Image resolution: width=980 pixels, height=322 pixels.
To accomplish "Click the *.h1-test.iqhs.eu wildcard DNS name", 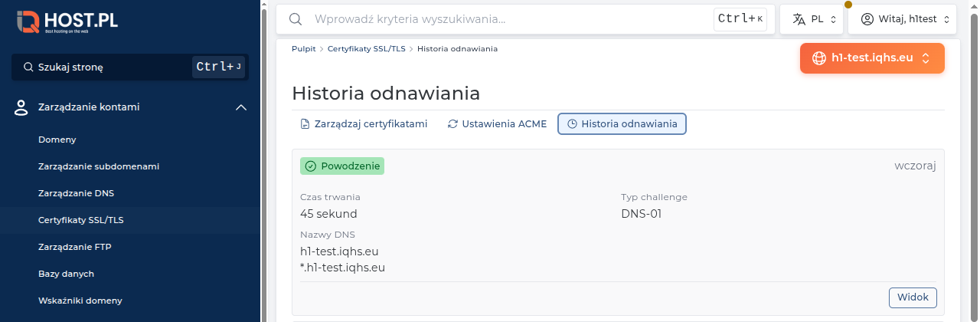I will tap(342, 268).
